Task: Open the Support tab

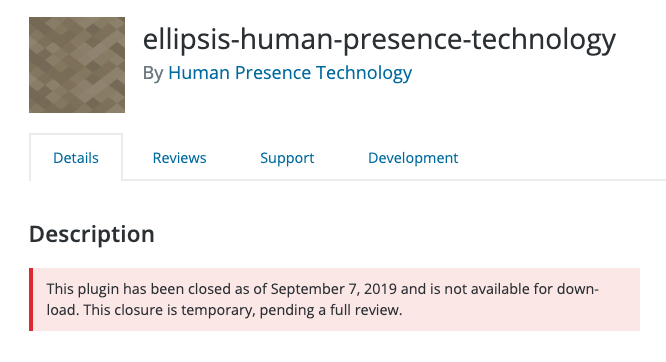Action: (x=287, y=158)
